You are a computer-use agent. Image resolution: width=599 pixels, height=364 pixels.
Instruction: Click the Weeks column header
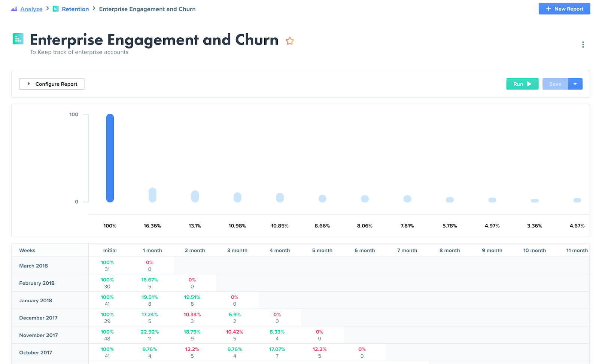coord(27,250)
